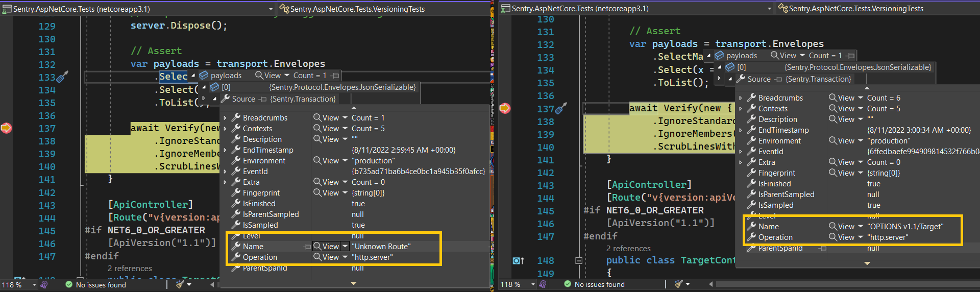The width and height of the screenshot is (980, 292).
Task: Click the project icon before Sentry.AspNetCore.Tests in left window
Action: pos(7,9)
